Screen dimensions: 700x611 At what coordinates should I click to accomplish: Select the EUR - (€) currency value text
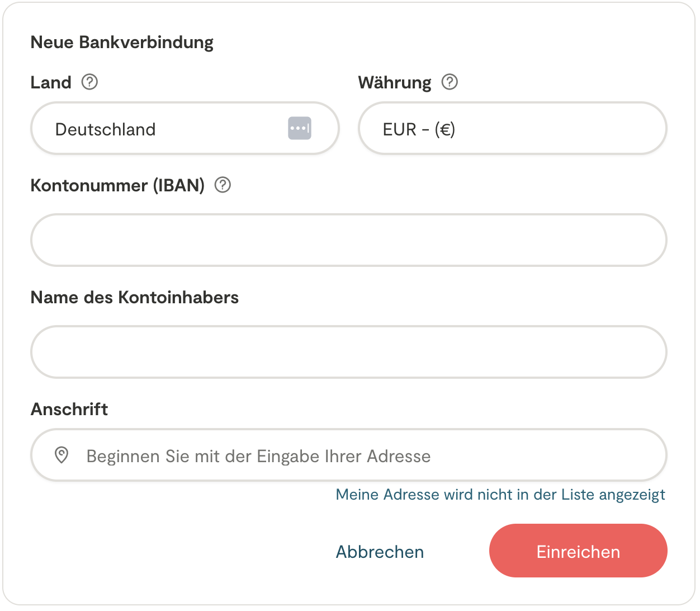pyautogui.click(x=419, y=129)
